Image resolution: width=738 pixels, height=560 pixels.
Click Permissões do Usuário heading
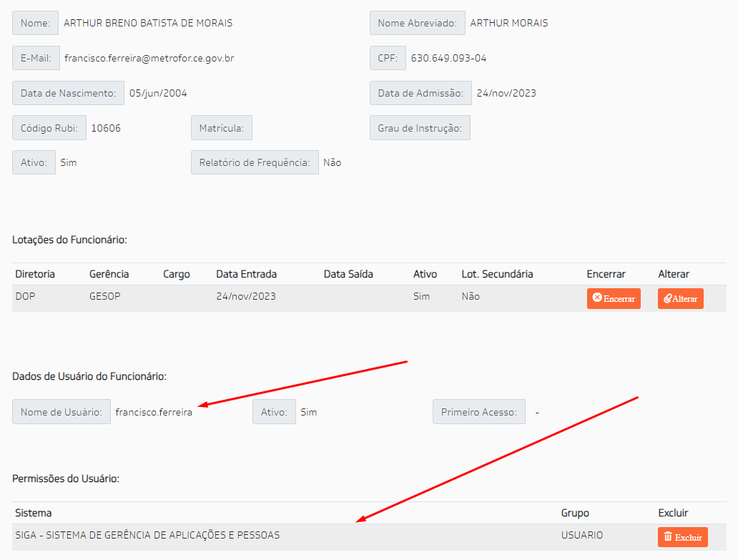pos(66,478)
